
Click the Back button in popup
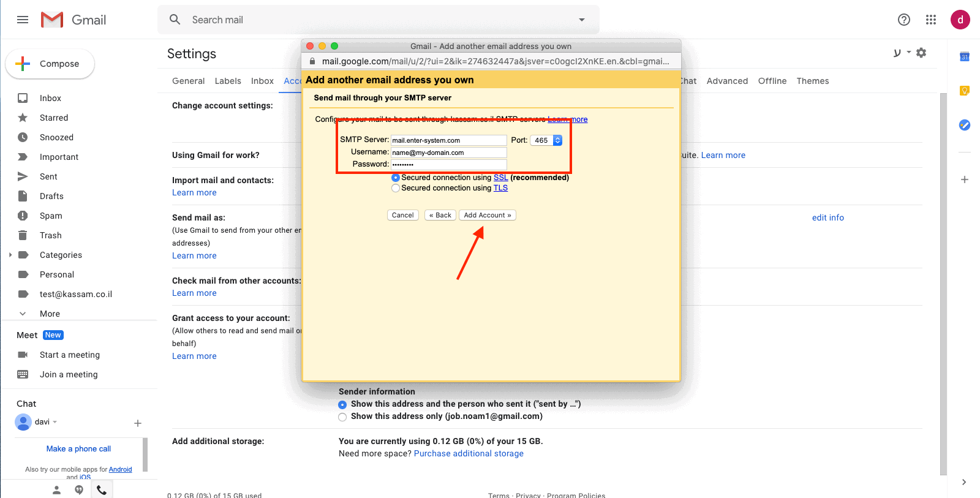click(x=440, y=215)
